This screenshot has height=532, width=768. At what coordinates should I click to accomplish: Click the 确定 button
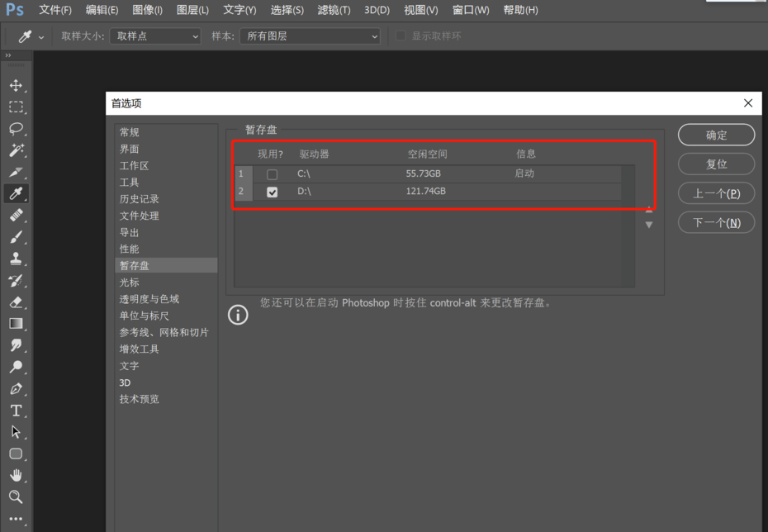click(x=716, y=135)
